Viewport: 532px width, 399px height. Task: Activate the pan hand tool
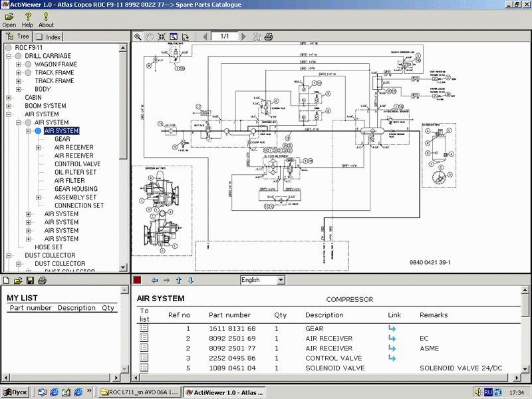click(150, 37)
